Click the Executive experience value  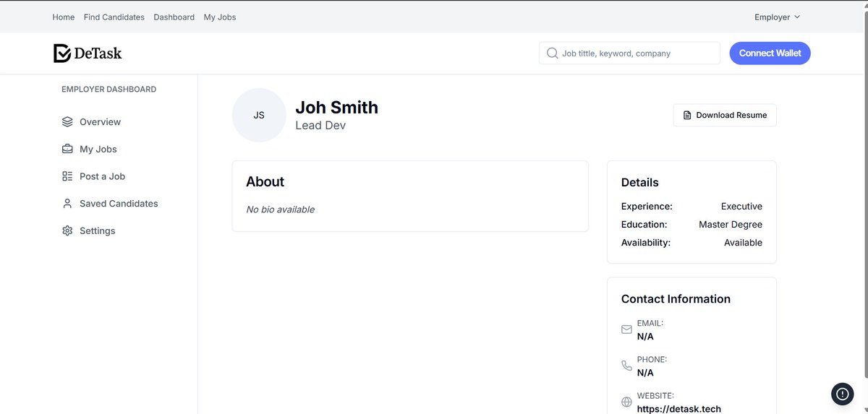pos(741,206)
